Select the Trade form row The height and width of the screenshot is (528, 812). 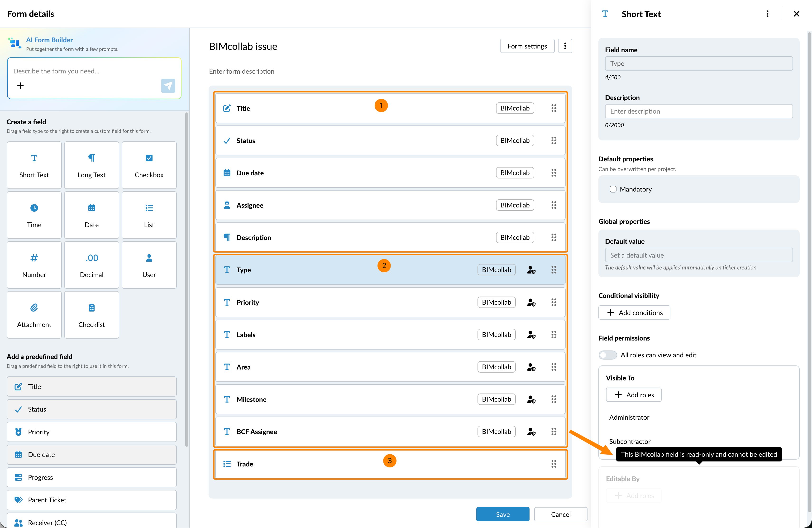(390, 464)
